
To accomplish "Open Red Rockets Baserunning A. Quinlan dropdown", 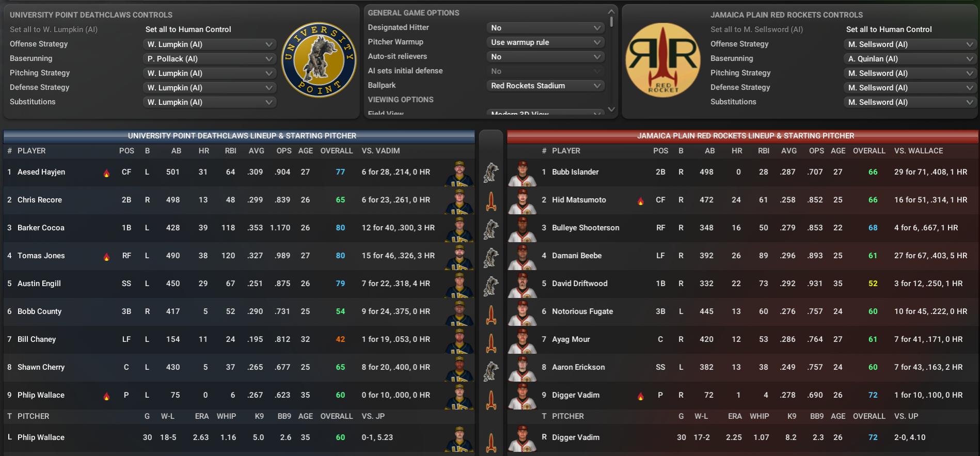I will point(910,59).
